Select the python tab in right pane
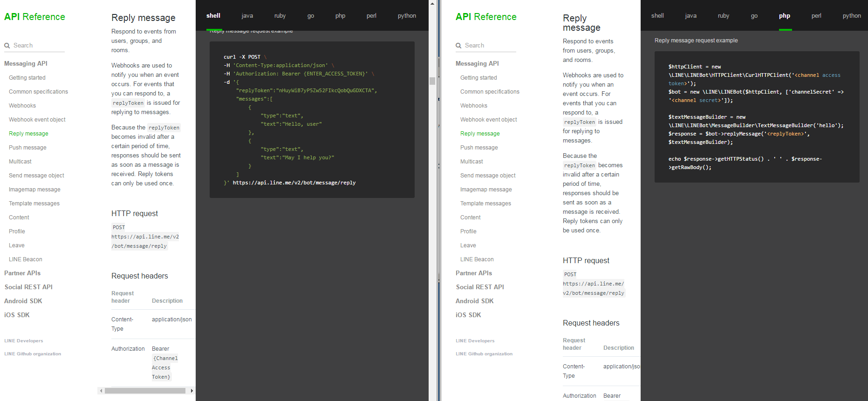Image resolution: width=868 pixels, height=401 pixels. (851, 16)
